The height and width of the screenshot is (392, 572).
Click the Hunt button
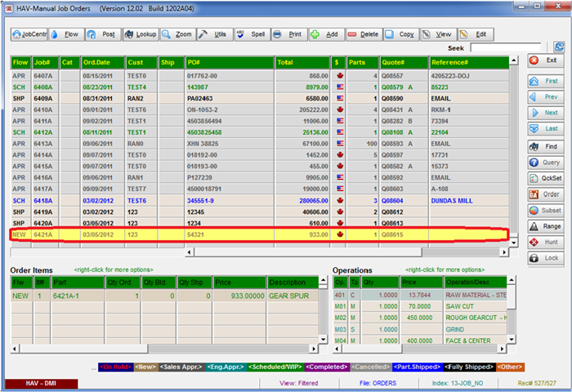pyautogui.click(x=545, y=242)
